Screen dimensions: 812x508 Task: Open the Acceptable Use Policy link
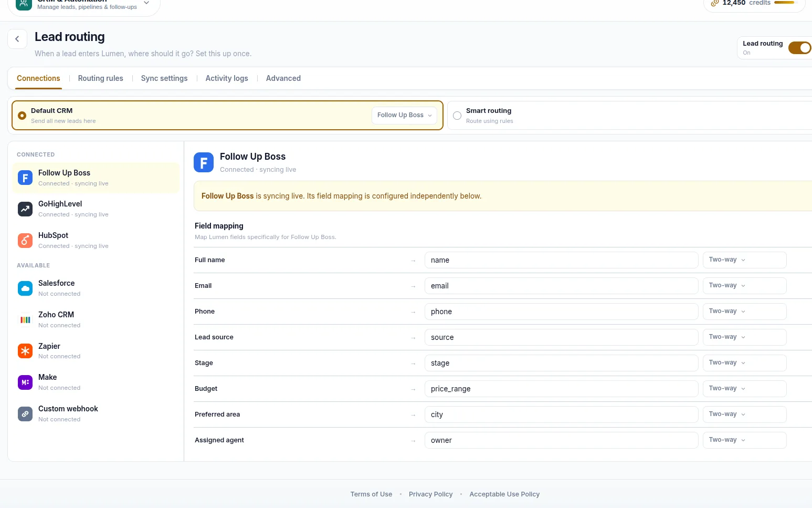(504, 494)
